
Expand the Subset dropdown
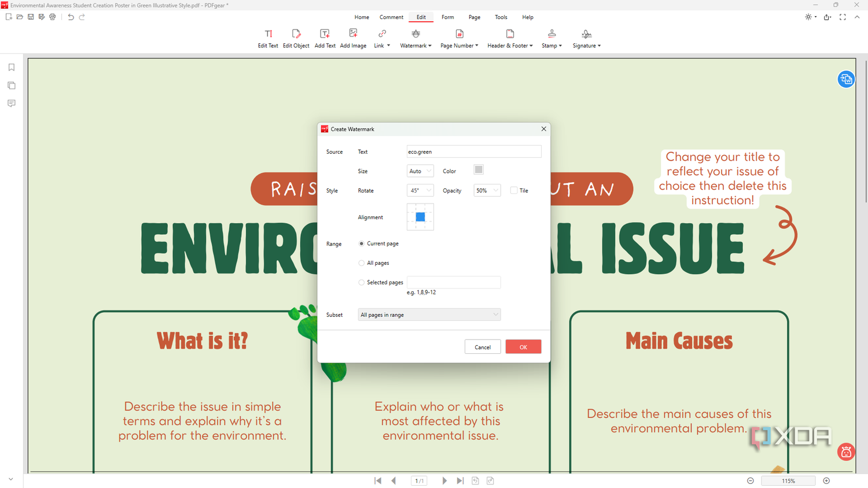click(429, 315)
